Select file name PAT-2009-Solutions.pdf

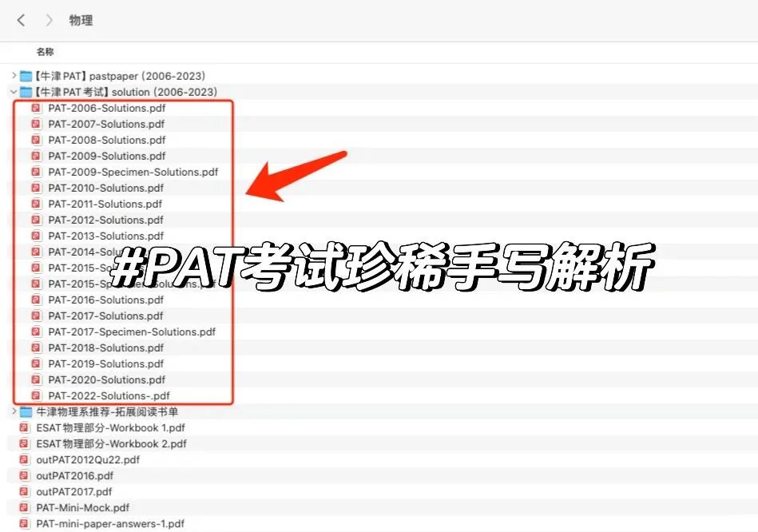[107, 156]
